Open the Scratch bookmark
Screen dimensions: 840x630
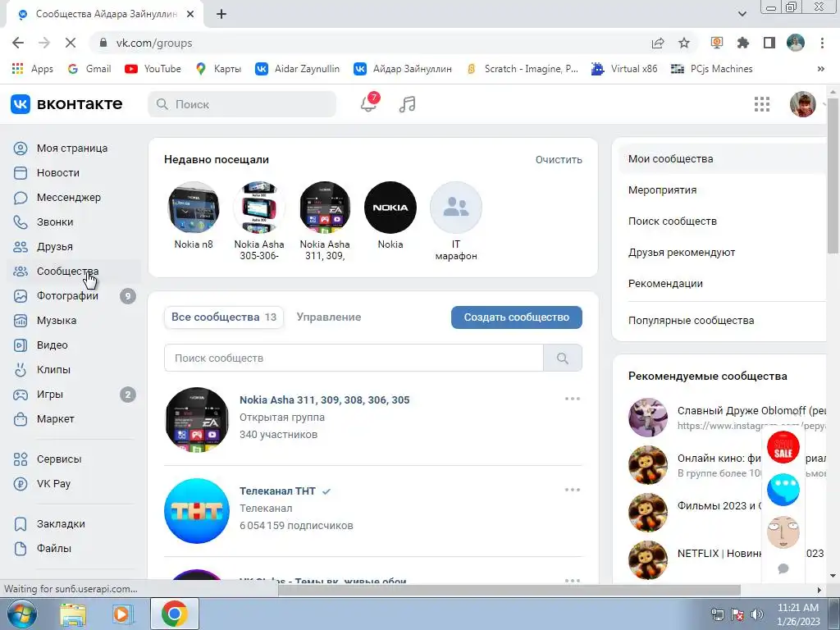click(522, 69)
